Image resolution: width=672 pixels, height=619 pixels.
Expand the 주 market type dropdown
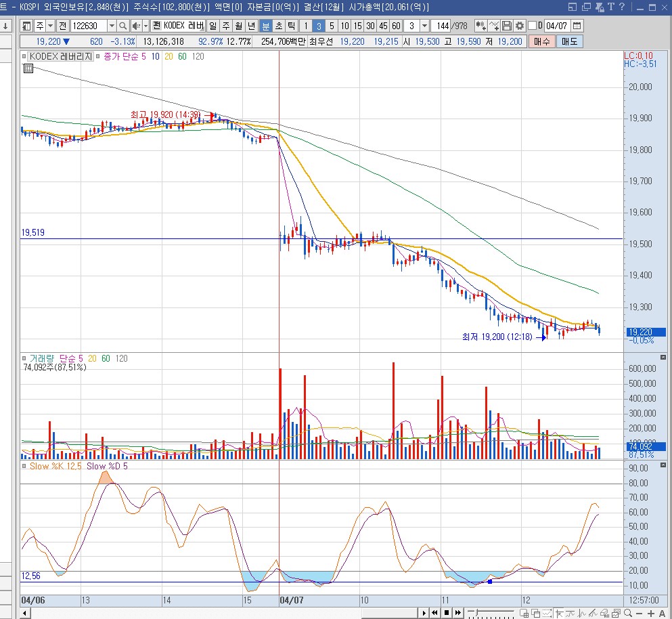pyautogui.click(x=50, y=26)
